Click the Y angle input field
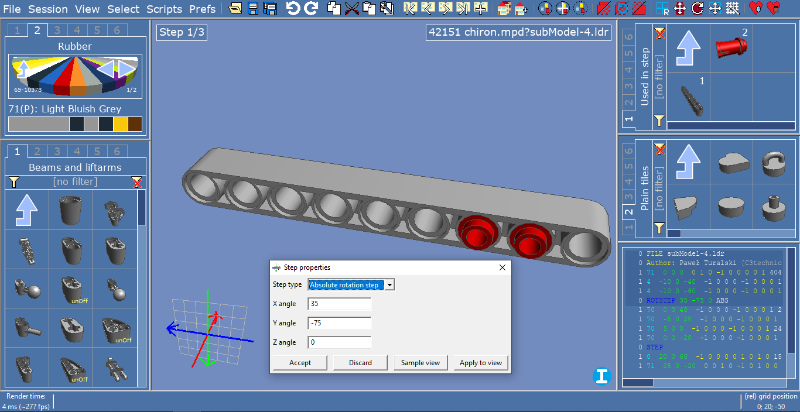The height and width of the screenshot is (412, 800). pos(340,323)
